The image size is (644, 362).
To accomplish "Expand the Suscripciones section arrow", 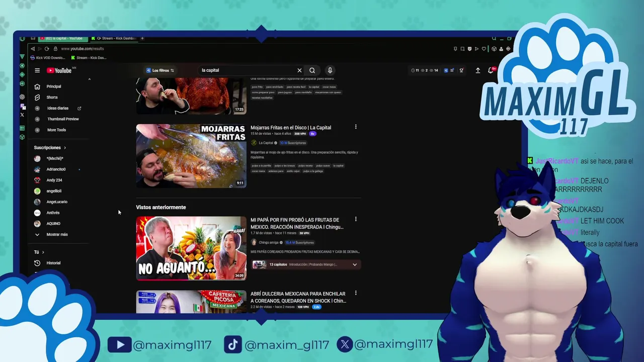I will point(65,148).
